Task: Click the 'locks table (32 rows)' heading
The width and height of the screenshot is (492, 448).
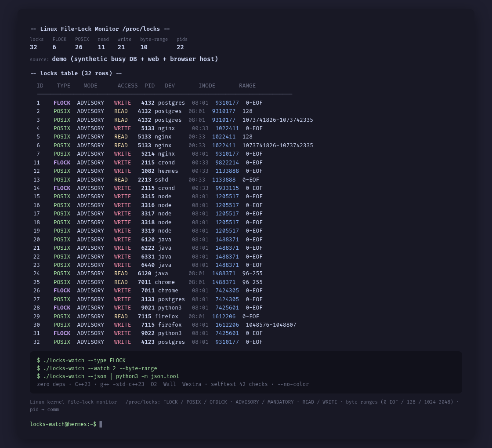Action: click(x=76, y=73)
